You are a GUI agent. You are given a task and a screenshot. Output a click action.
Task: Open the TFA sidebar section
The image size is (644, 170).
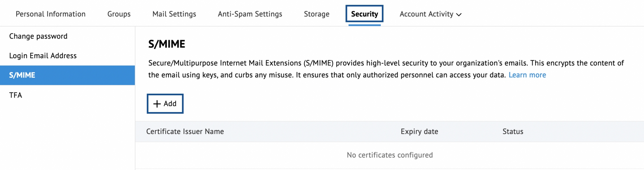15,95
